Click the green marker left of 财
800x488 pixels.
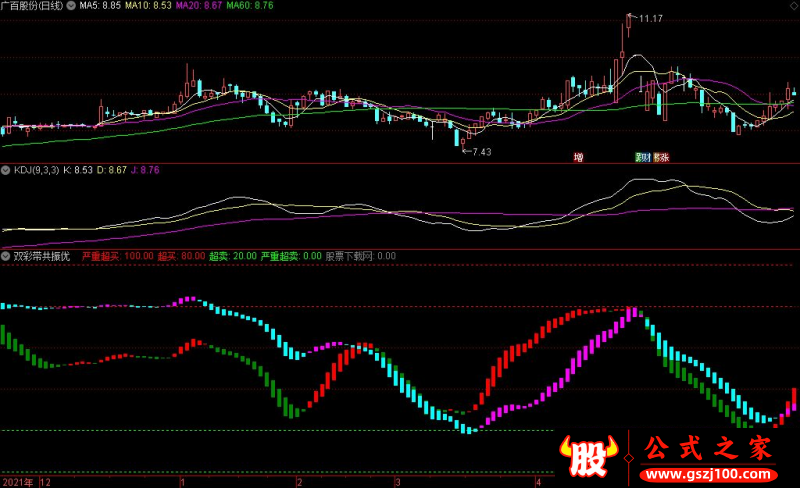point(639,157)
